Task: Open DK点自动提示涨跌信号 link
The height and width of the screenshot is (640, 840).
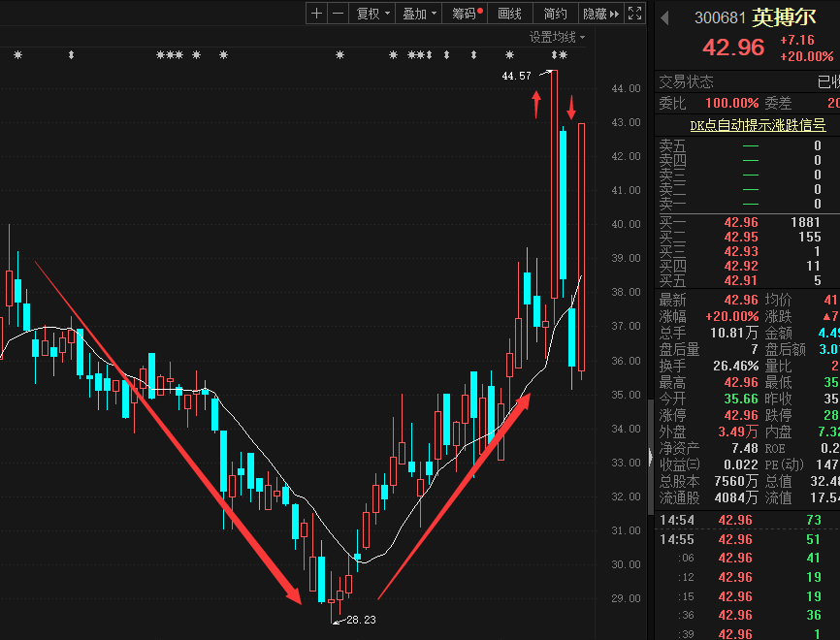Action: click(758, 125)
